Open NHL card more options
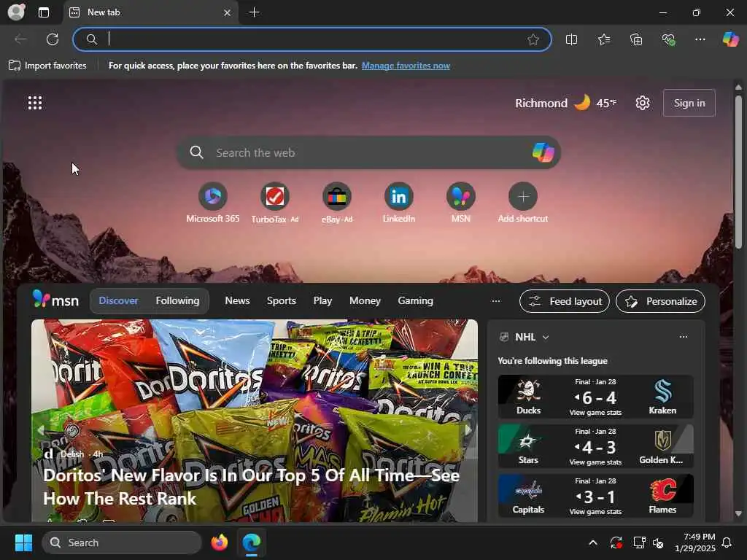The height and width of the screenshot is (560, 747). coord(683,337)
